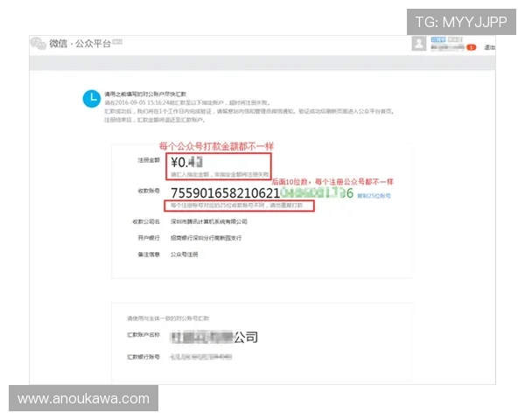Click the grey badge next to the blue account-type badge
The width and height of the screenshot is (525, 420).
[x=455, y=39]
